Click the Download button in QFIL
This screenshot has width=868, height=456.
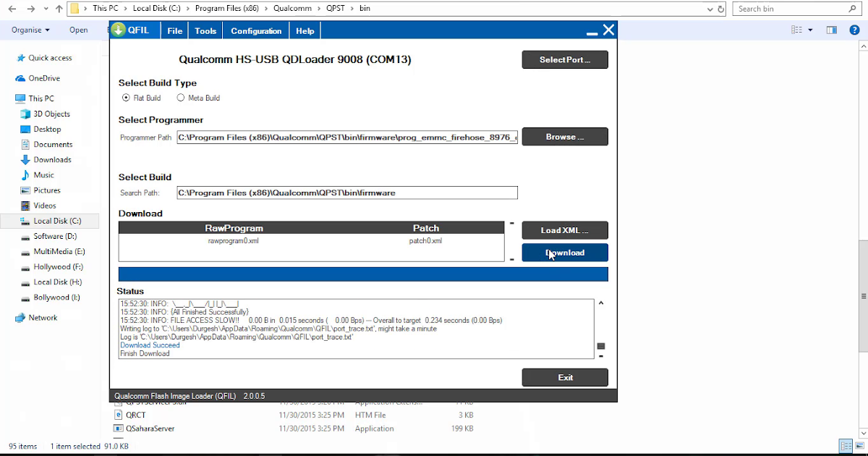[x=565, y=253]
